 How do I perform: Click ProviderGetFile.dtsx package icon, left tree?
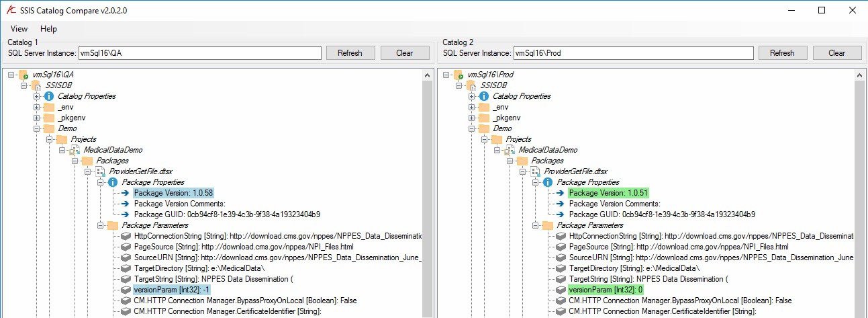pyautogui.click(x=101, y=171)
